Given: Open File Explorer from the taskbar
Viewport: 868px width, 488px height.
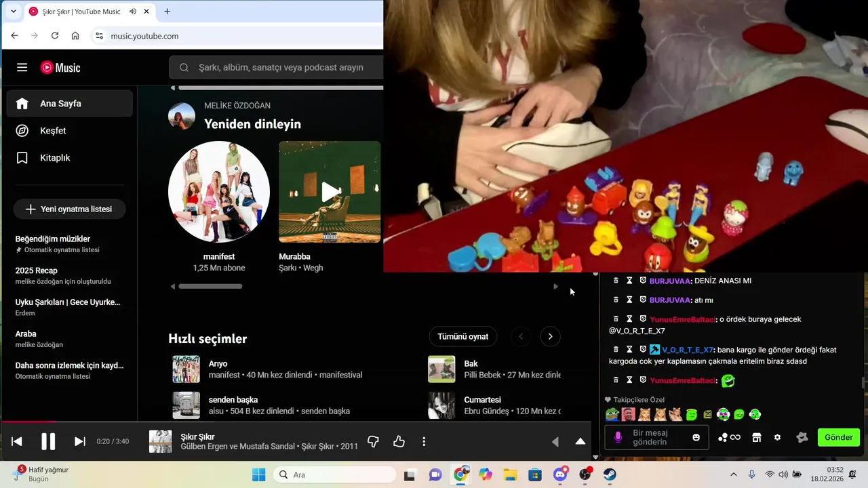Looking at the screenshot, I should [x=510, y=475].
